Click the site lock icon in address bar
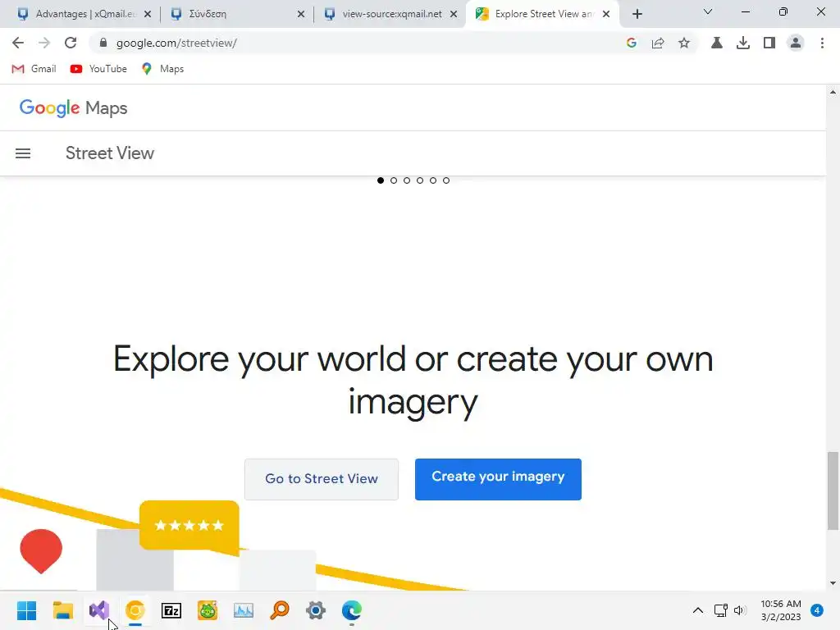The width and height of the screenshot is (840, 630). tap(103, 43)
